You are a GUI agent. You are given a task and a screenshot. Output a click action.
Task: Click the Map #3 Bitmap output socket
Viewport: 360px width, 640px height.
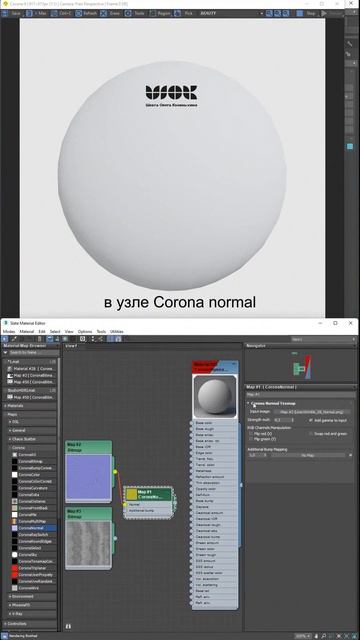click(x=115, y=538)
